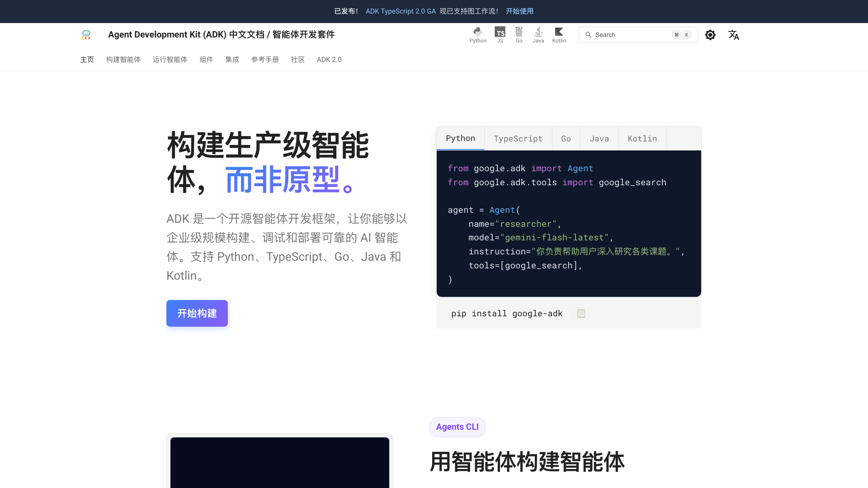Open the 集成 nav tab
Screen dimensions: 868x488
(232, 60)
